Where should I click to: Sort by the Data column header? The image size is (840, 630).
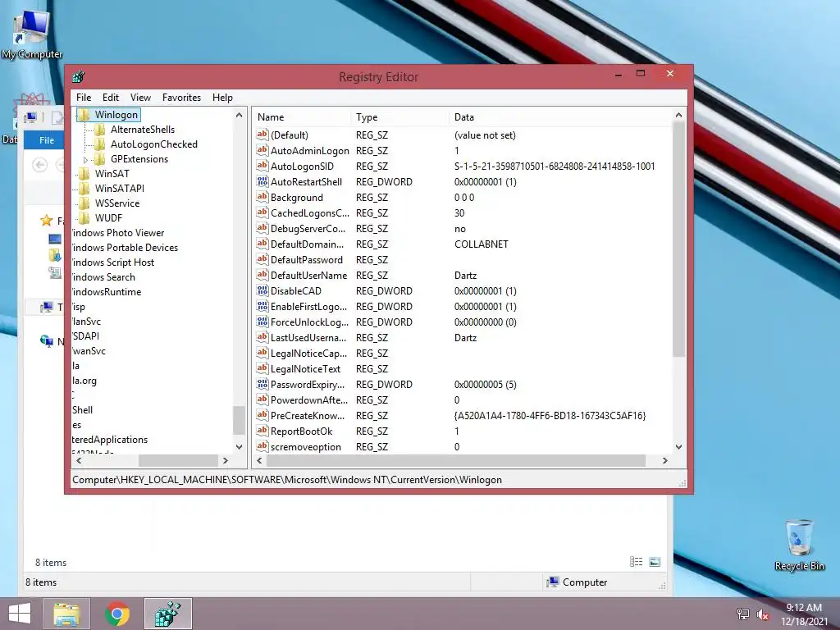tap(560, 117)
